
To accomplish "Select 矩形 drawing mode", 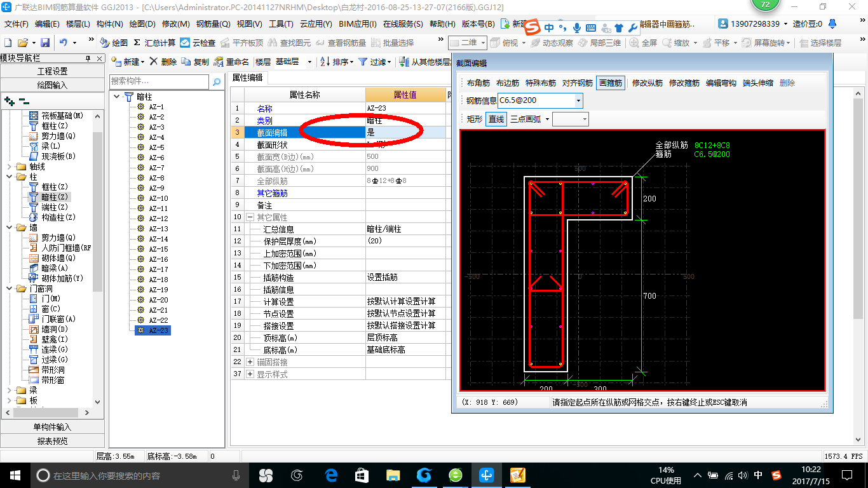I will pyautogui.click(x=475, y=119).
